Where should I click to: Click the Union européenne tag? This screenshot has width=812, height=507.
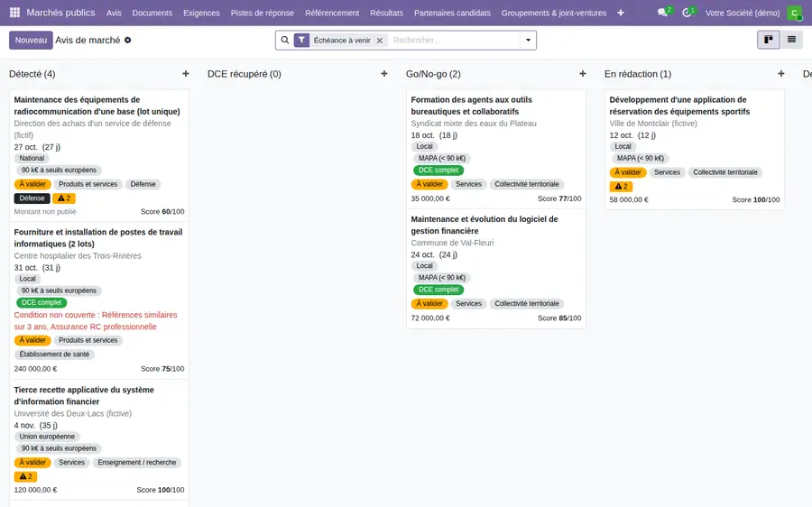(47, 437)
